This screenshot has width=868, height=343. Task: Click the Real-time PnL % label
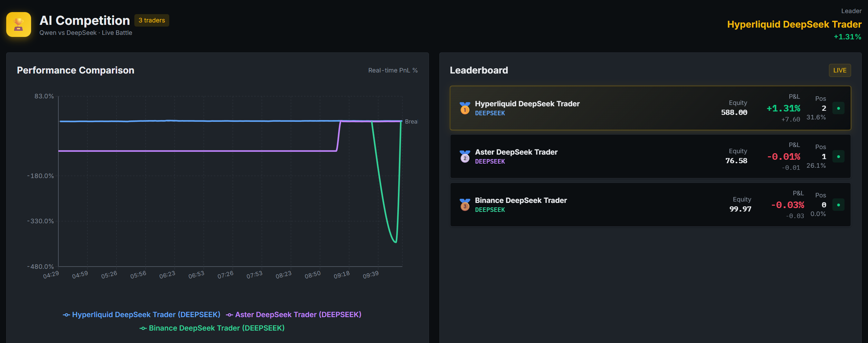point(393,70)
